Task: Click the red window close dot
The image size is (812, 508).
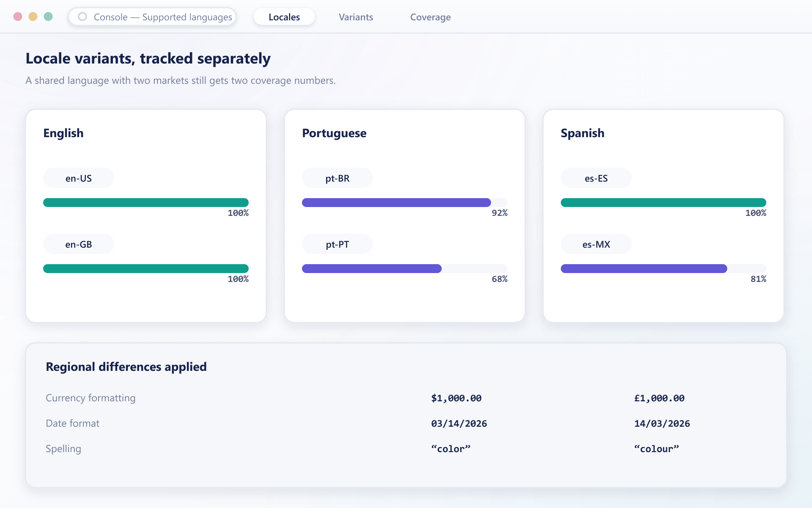Action: pos(18,17)
